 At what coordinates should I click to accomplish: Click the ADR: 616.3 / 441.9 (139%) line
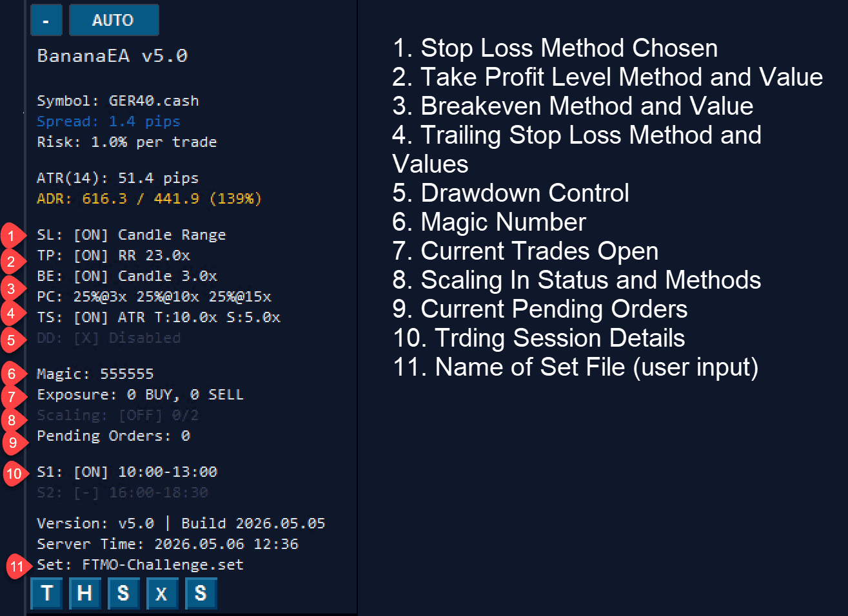(x=150, y=199)
